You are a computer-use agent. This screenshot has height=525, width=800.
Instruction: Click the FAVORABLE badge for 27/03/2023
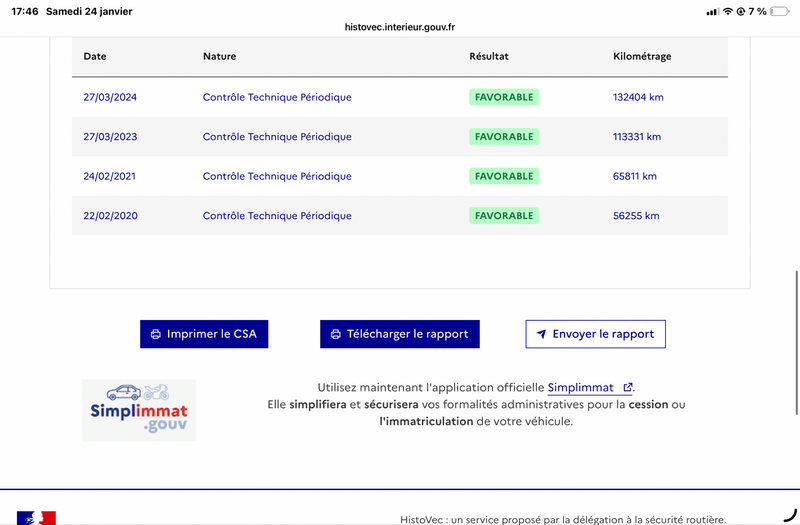(504, 137)
